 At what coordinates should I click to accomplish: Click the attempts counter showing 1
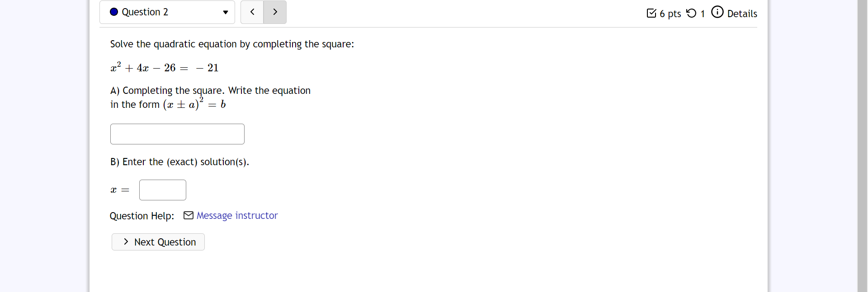[x=703, y=14]
